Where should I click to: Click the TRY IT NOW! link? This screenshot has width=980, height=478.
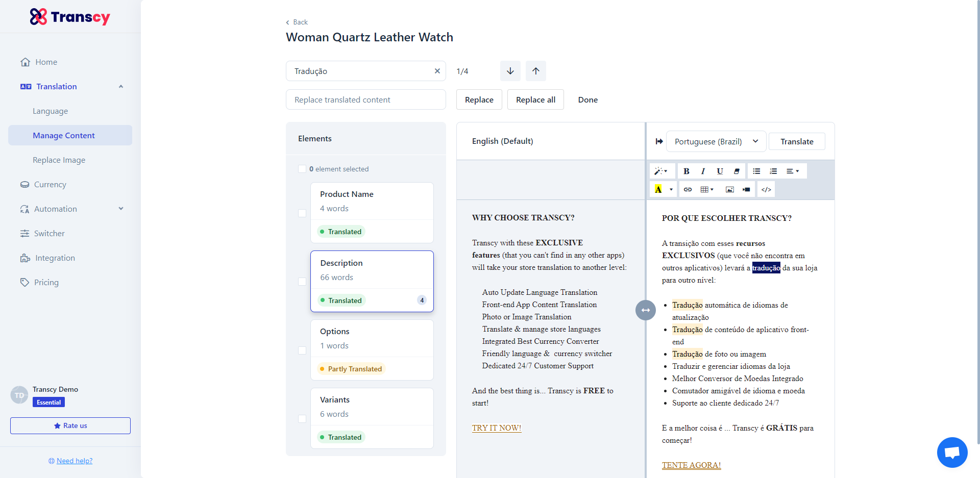497,427
